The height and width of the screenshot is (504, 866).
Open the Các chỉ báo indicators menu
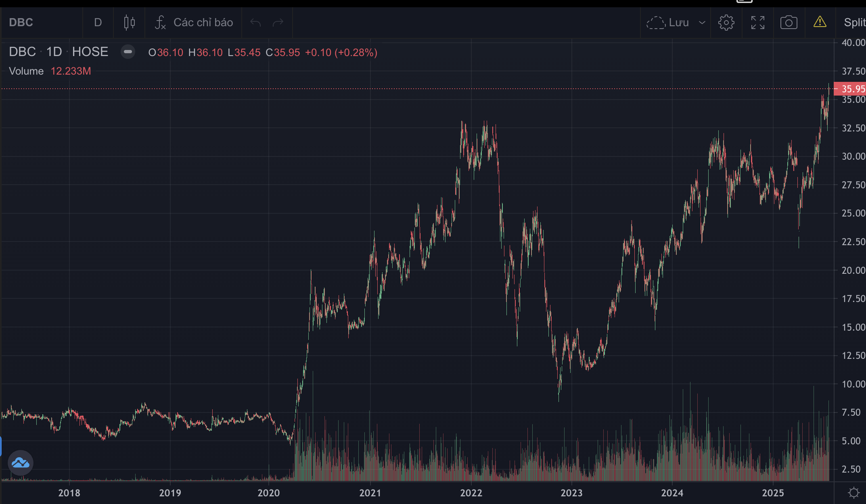194,23
